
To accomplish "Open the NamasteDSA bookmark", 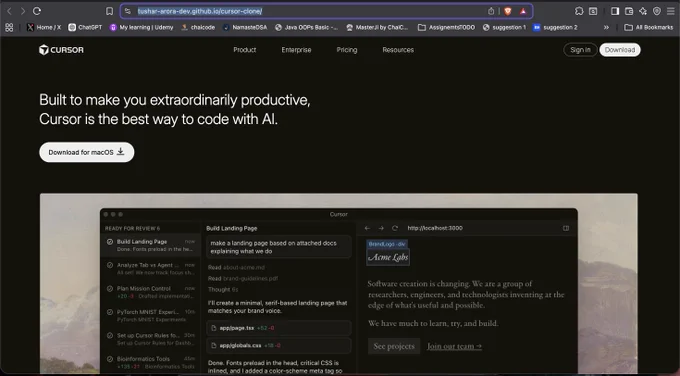I will pos(245,27).
